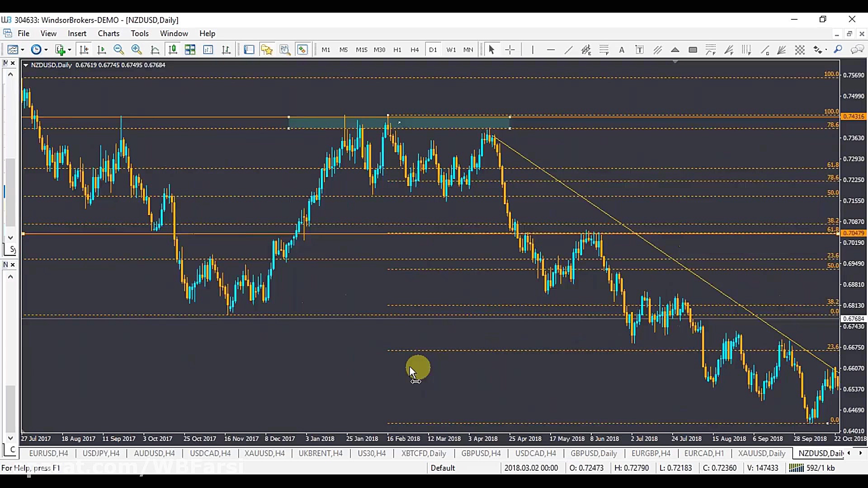
Task: Open the Navigator folder-star icon
Action: pyautogui.click(x=267, y=50)
